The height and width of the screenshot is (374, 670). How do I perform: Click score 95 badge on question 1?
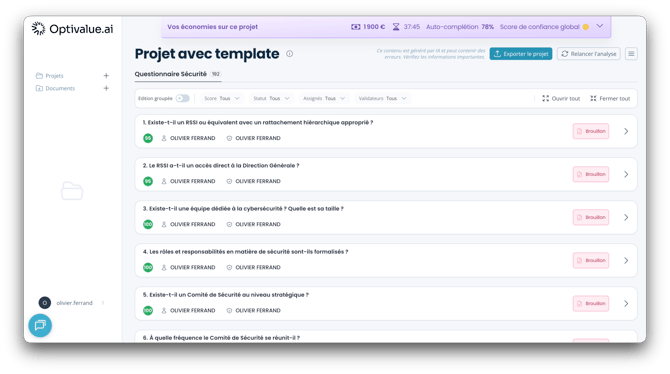pos(148,138)
